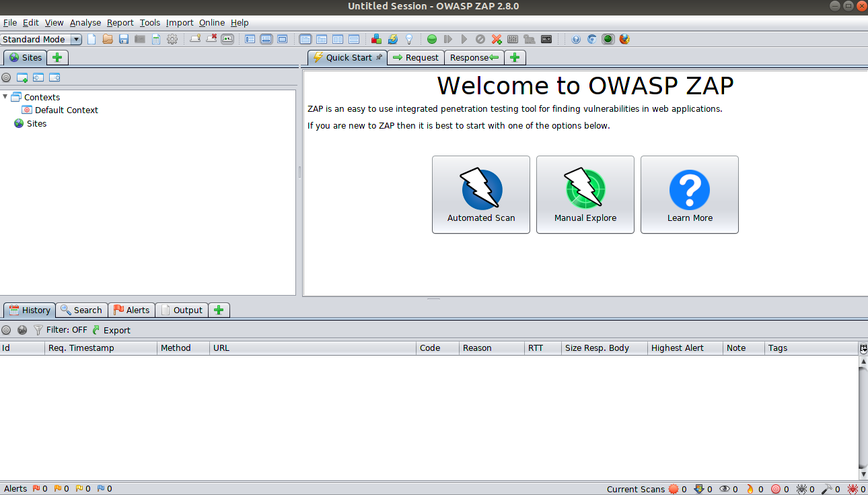868x495 pixels.
Task: Click the Submit and step playback icon
Action: click(448, 39)
